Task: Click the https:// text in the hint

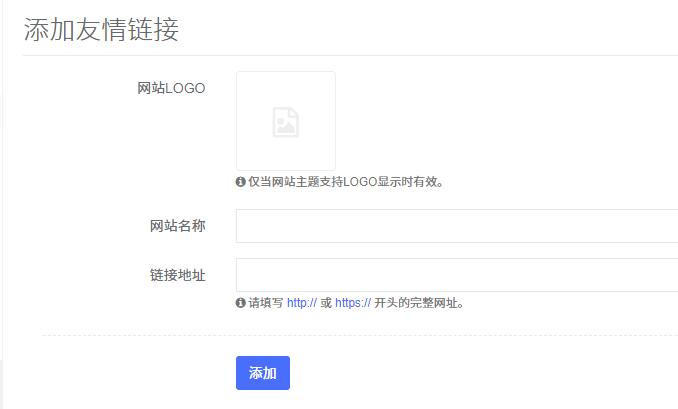Action: [x=352, y=303]
